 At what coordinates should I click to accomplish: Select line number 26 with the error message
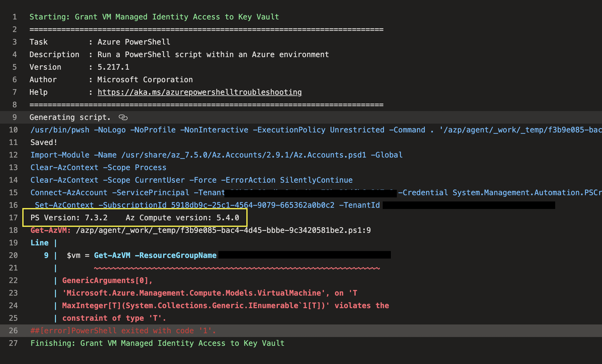[x=14, y=330]
